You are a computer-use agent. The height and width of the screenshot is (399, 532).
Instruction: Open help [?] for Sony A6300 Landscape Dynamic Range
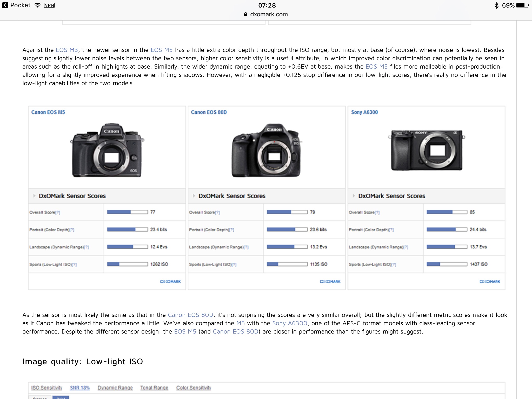[x=406, y=247]
